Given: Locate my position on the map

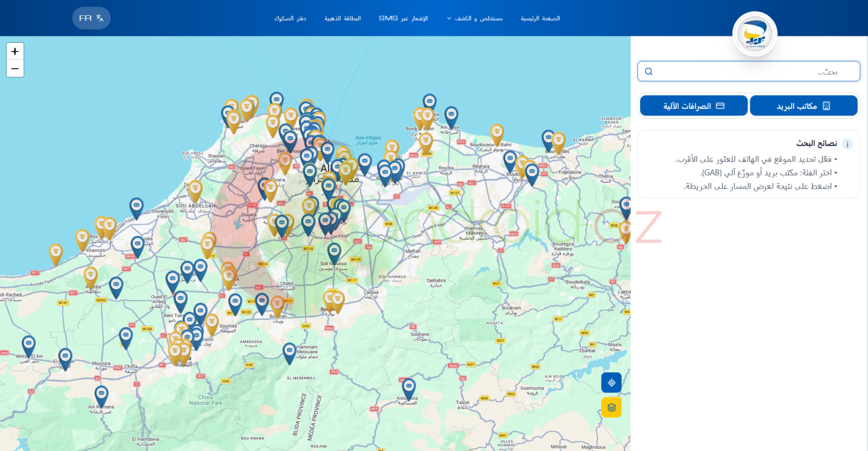Looking at the screenshot, I should (x=611, y=383).
